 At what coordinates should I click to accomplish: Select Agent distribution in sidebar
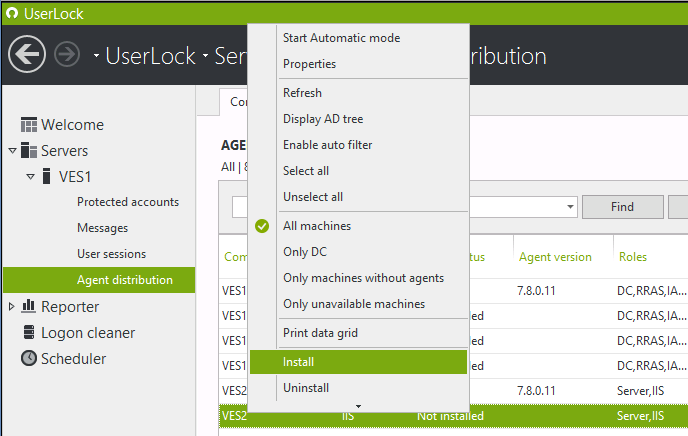[x=99, y=280]
